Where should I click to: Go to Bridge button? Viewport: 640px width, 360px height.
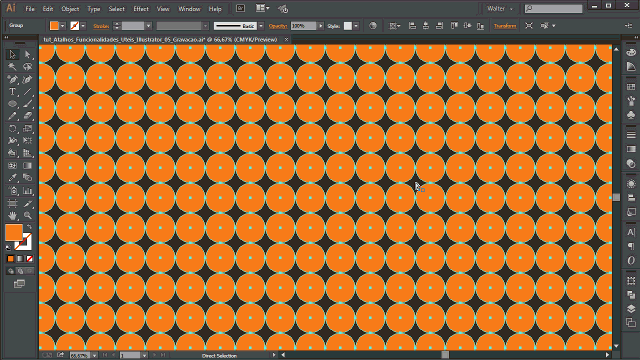click(240, 8)
